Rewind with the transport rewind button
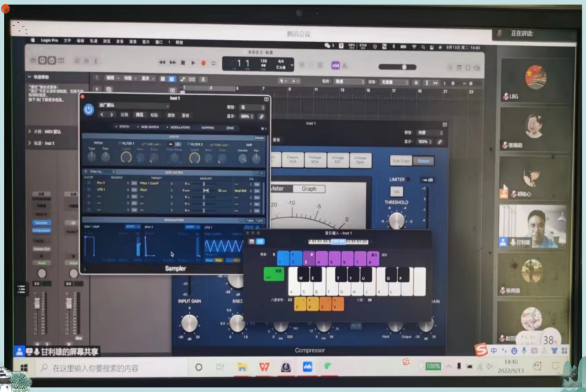This screenshot has height=392, width=586. (x=162, y=62)
